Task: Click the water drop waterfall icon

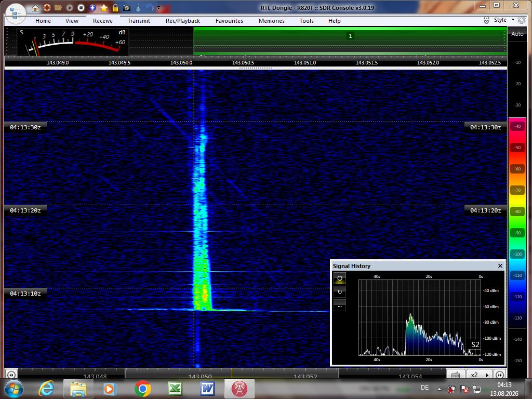Action: (138, 7)
